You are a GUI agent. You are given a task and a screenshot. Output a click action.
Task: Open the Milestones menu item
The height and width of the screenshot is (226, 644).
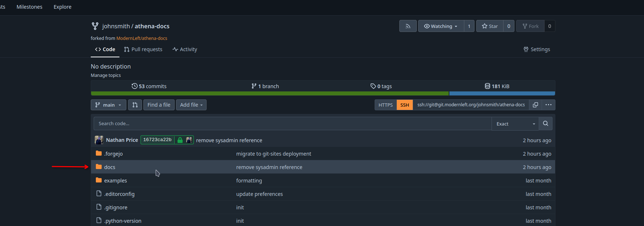coord(29,7)
